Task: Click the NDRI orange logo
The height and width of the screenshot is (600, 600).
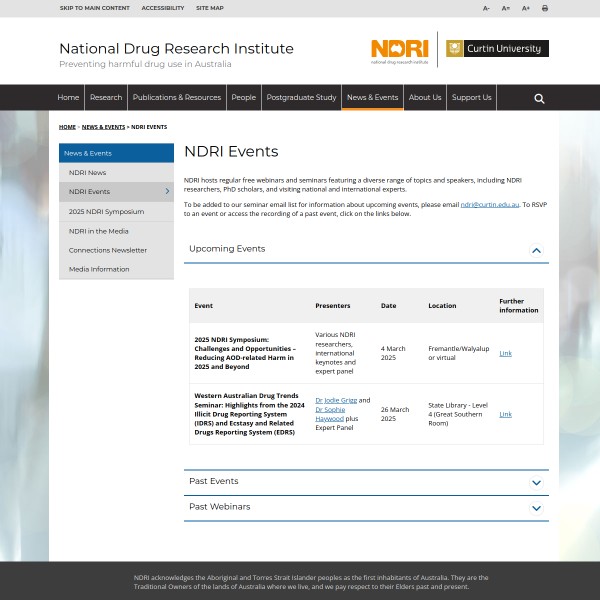Action: click(399, 49)
